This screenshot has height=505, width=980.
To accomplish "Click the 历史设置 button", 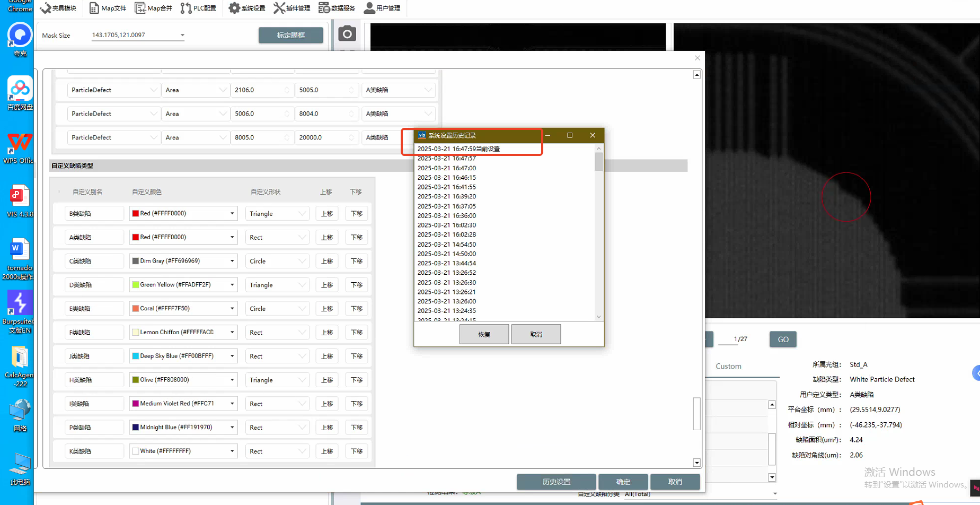I will pos(557,482).
